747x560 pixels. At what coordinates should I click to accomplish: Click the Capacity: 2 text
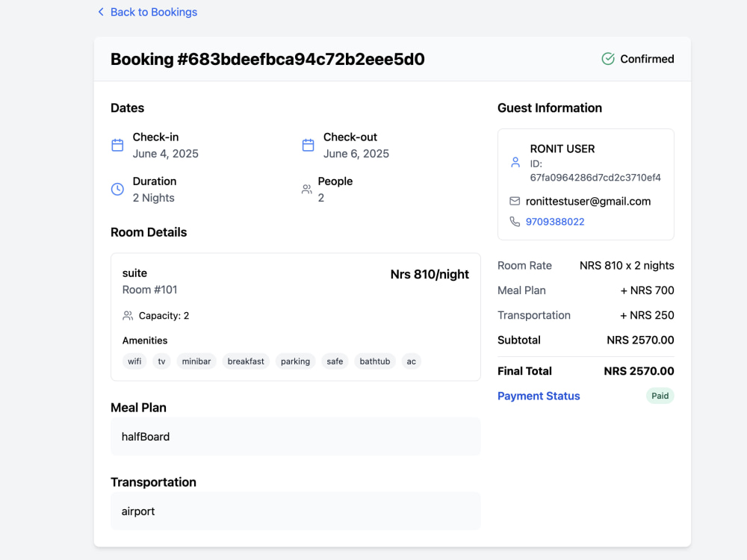pyautogui.click(x=164, y=316)
